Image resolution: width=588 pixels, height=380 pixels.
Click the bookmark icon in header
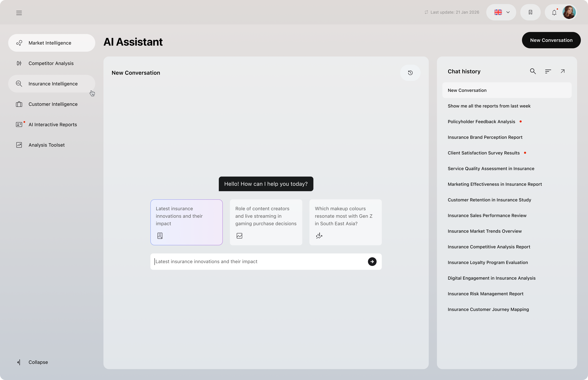pos(530,12)
